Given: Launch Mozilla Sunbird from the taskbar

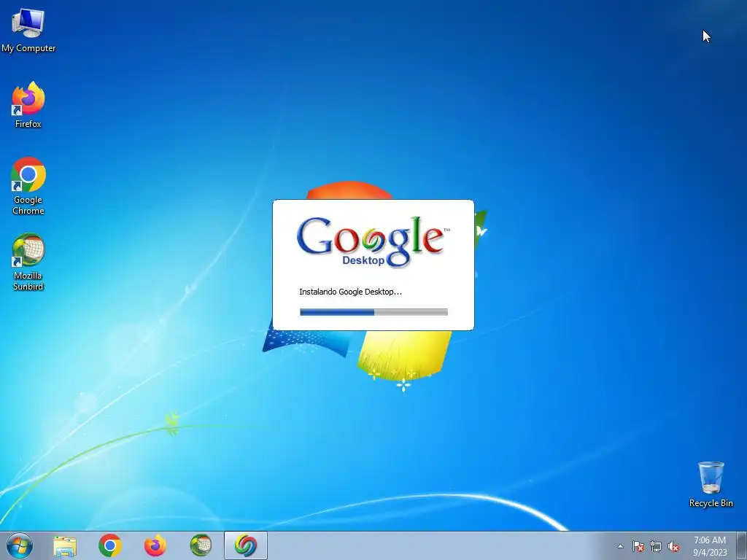Looking at the screenshot, I should (201, 545).
